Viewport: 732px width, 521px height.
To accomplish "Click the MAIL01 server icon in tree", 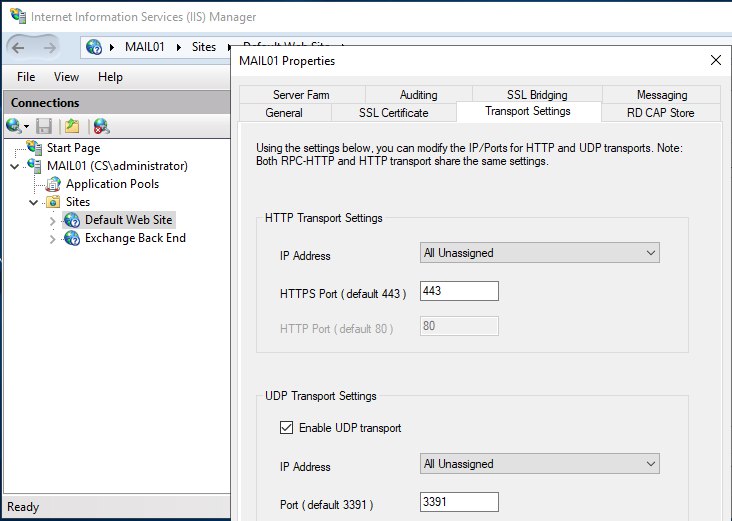I will pyautogui.click(x=34, y=166).
